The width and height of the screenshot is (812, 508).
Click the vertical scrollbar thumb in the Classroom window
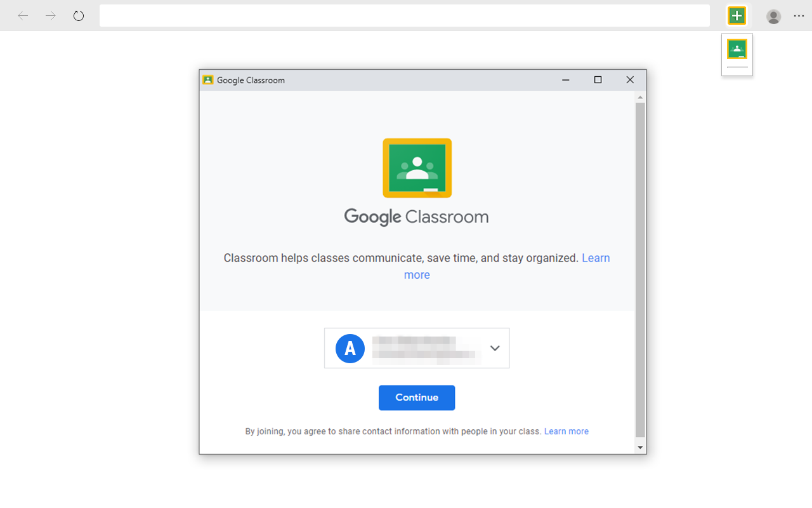click(640, 270)
